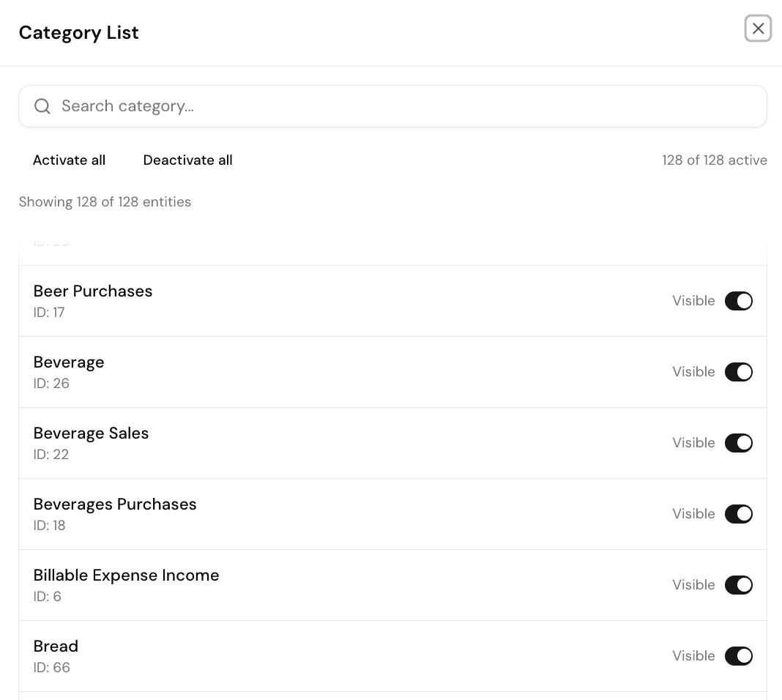782x700 pixels.
Task: Hide the Beer Purchases category
Action: [739, 301]
